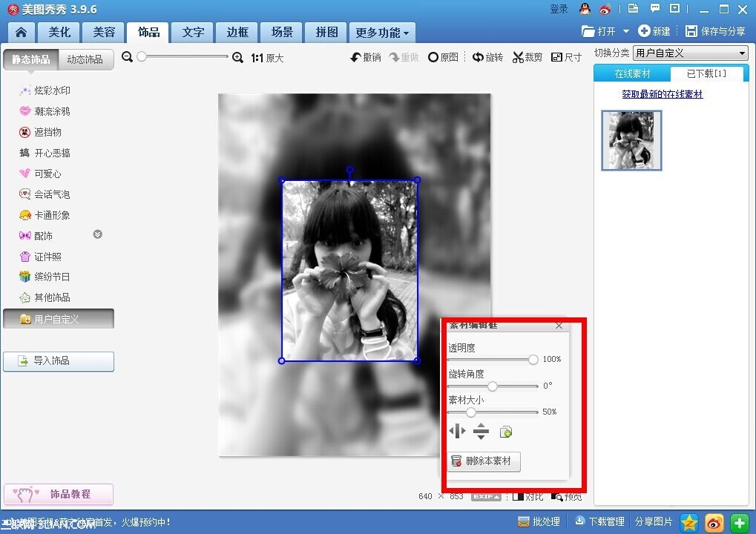The image size is (756, 534).
Task: Expand the arrow beside 配饰
Action: pyautogui.click(x=97, y=234)
